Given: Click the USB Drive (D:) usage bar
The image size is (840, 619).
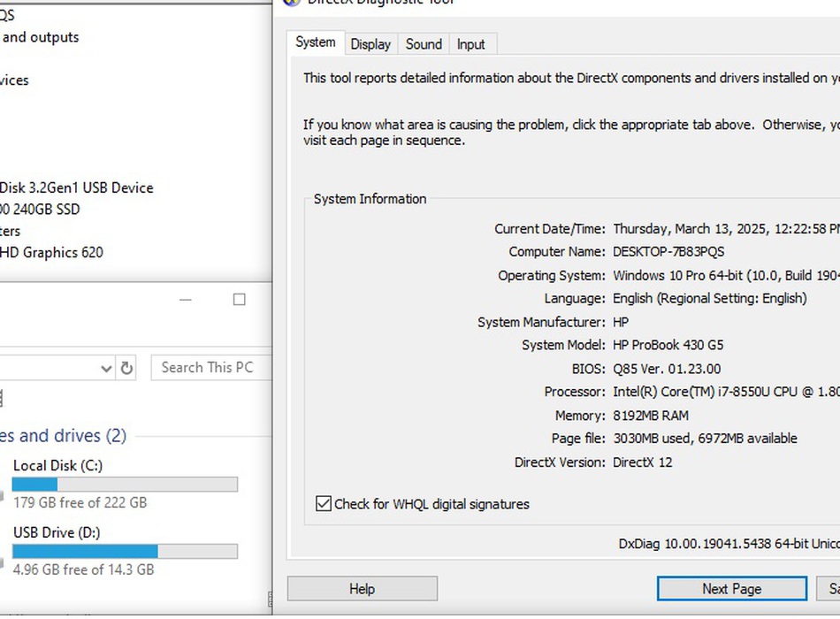Looking at the screenshot, I should [x=125, y=552].
